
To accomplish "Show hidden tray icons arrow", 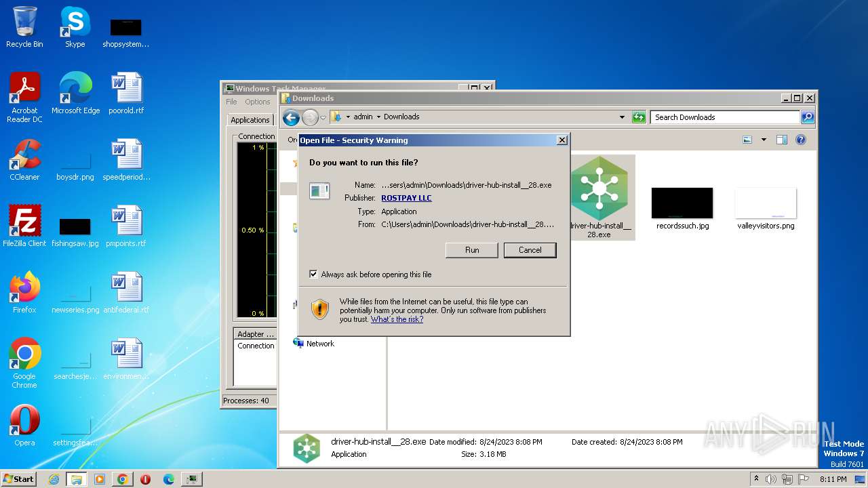I will [756, 479].
